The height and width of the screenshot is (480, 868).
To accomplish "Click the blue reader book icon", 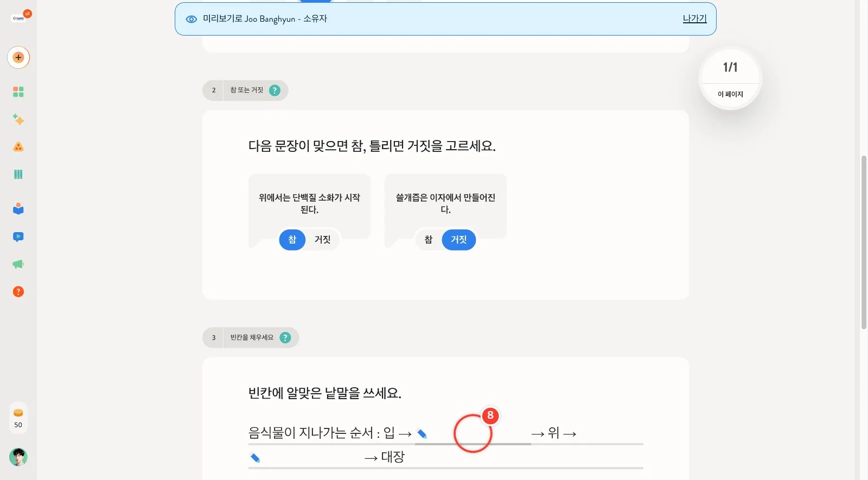I will point(18,209).
